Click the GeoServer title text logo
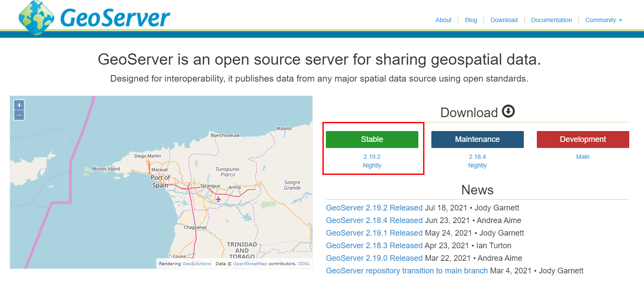Image resolution: width=644 pixels, height=289 pixels. (x=115, y=18)
